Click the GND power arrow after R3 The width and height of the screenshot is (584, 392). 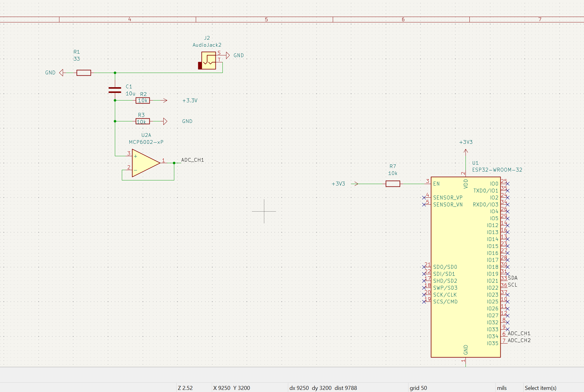[165, 121]
